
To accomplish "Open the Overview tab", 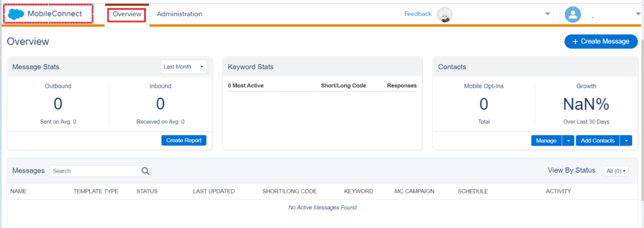I will pyautogui.click(x=127, y=14).
